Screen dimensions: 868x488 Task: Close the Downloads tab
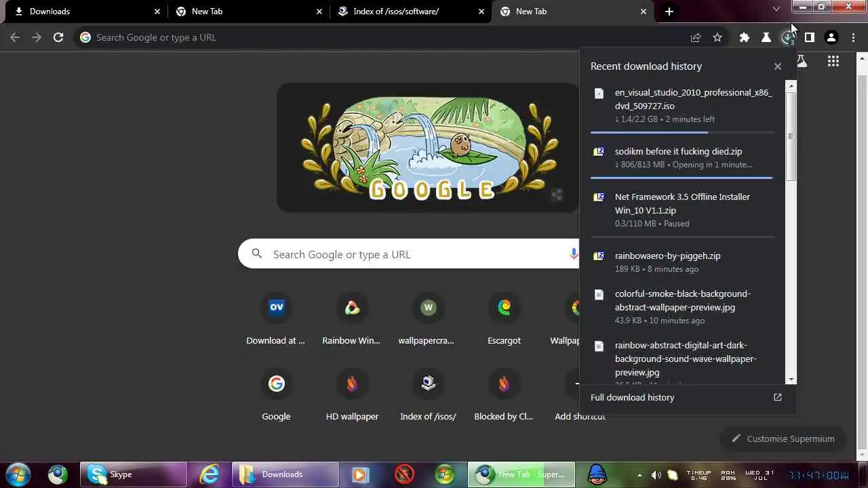[x=157, y=12]
